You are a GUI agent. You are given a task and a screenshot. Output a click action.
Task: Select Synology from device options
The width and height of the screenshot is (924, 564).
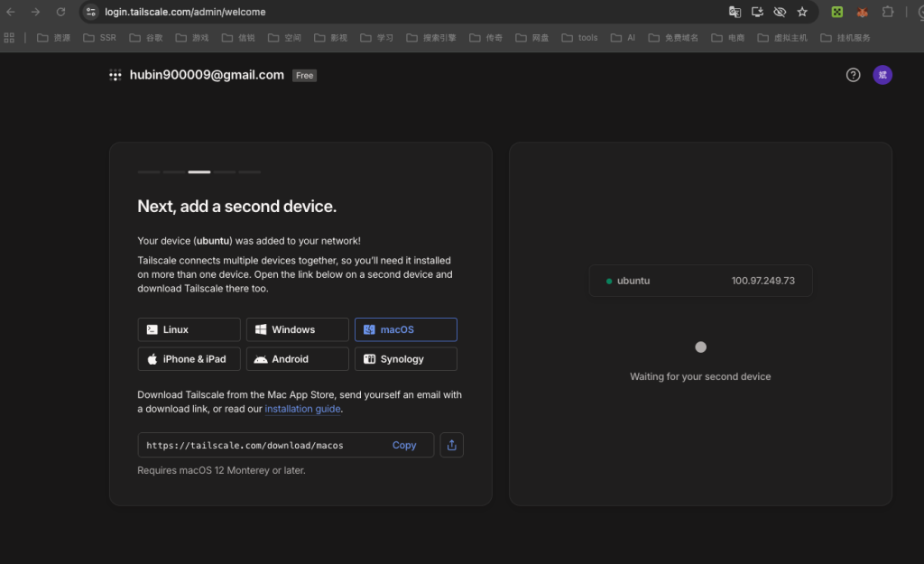(405, 358)
